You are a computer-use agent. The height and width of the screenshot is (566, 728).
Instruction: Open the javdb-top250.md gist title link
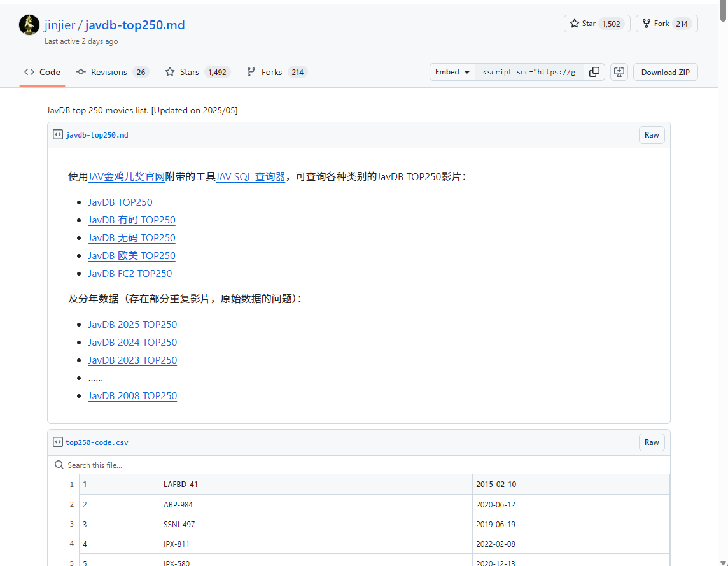(x=135, y=25)
